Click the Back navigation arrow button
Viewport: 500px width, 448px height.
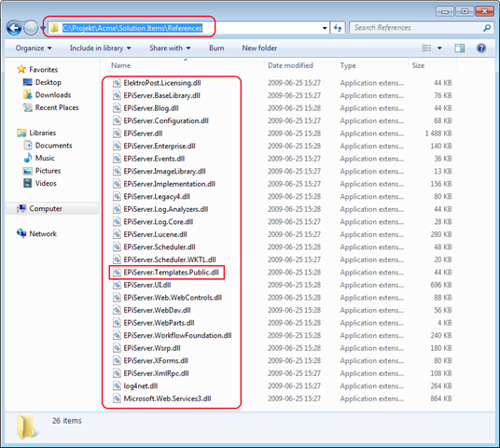click(14, 28)
